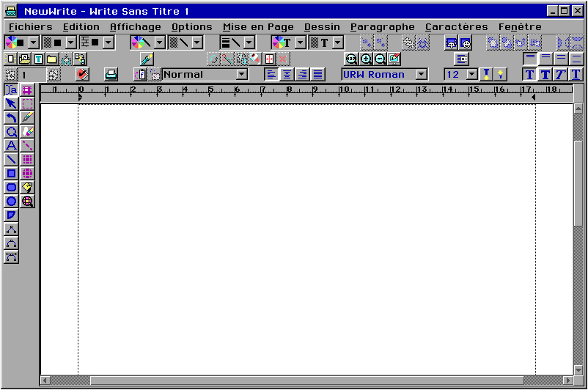Click the eyedropper pen icon in toolbar

[x=147, y=59]
